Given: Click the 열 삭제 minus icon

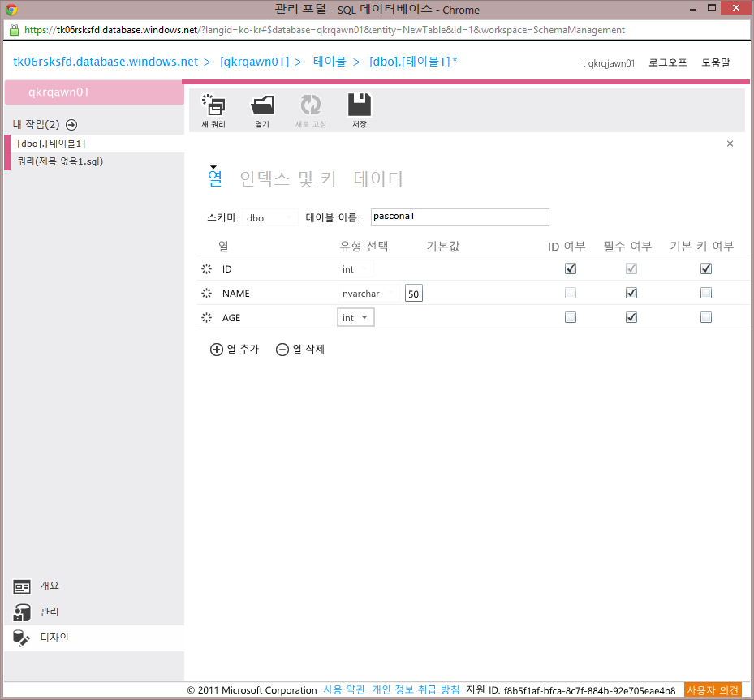Looking at the screenshot, I should pos(282,350).
